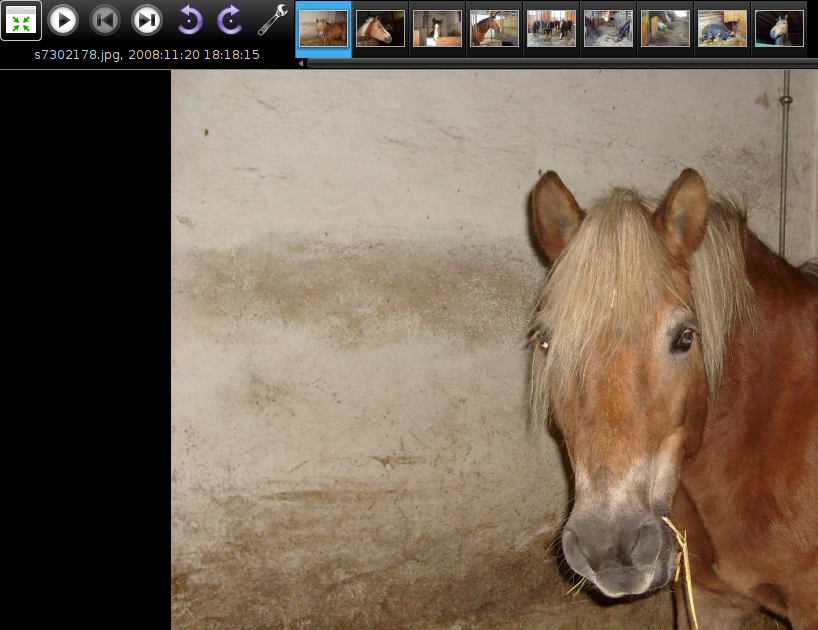The height and width of the screenshot is (630, 818).
Task: Select the fourth thumbnail of brown horse
Action: click(494, 29)
